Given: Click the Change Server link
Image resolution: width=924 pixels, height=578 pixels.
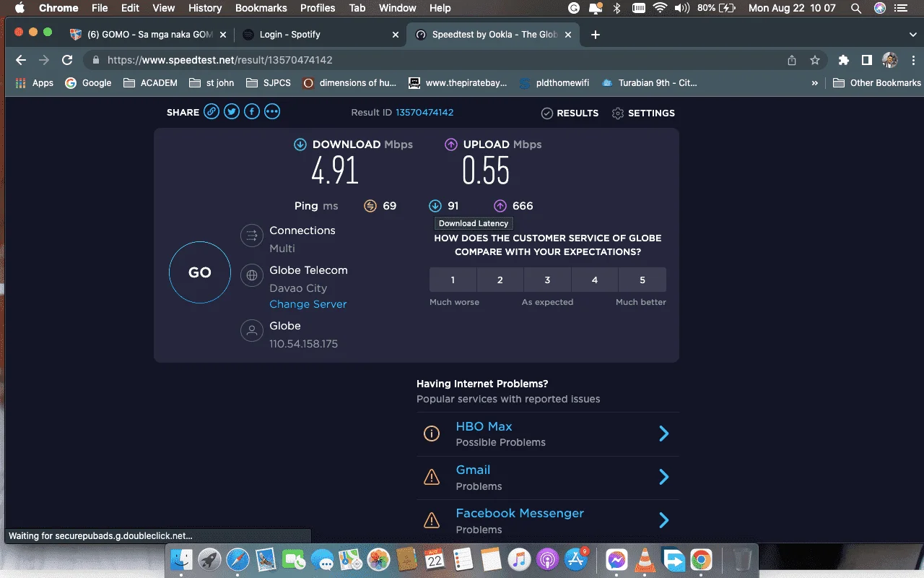Looking at the screenshot, I should click(x=308, y=304).
